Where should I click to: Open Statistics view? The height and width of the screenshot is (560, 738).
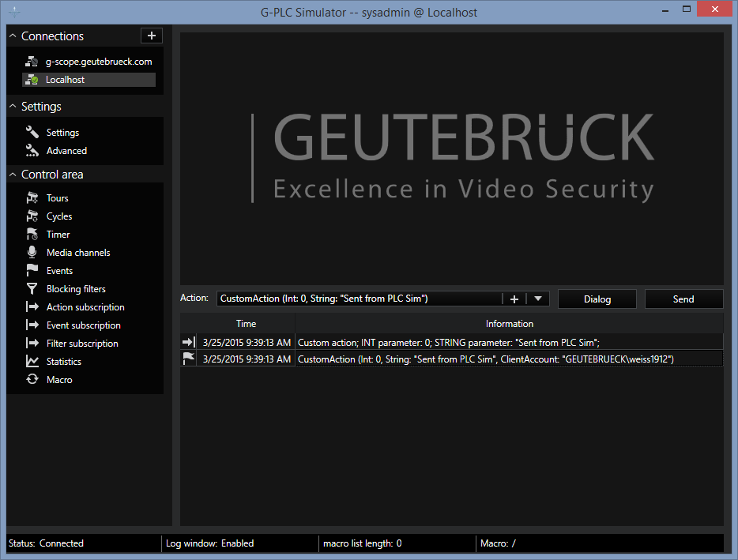click(x=63, y=362)
